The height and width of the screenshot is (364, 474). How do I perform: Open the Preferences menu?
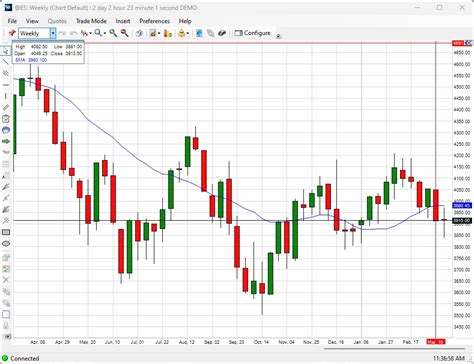(154, 21)
